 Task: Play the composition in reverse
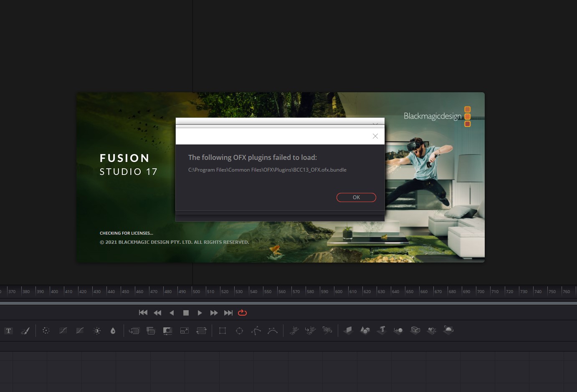point(172,313)
